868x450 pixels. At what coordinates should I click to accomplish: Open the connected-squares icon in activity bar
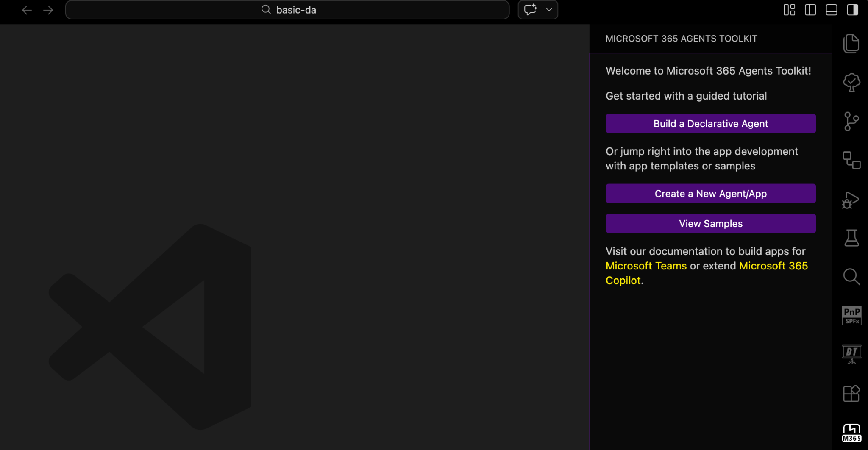coord(851,161)
